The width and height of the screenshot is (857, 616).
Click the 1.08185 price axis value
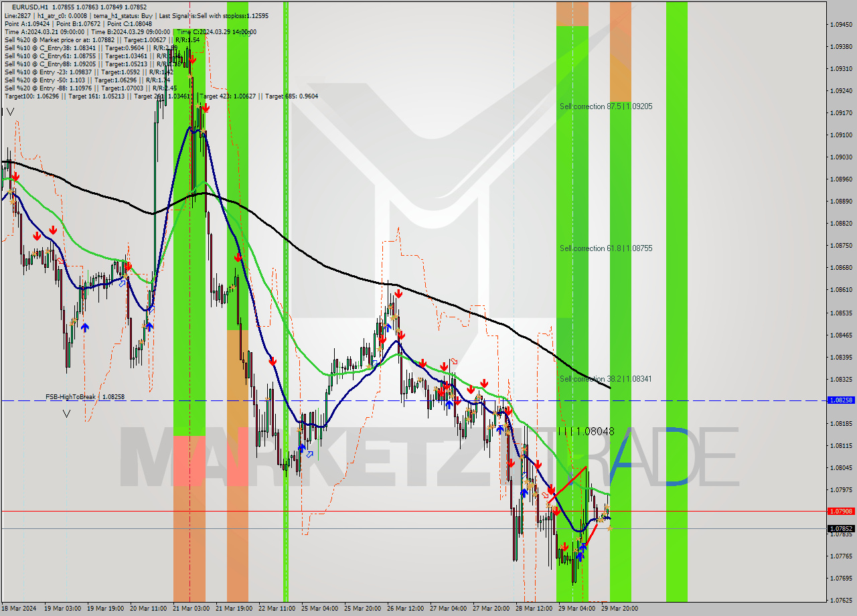coord(841,423)
